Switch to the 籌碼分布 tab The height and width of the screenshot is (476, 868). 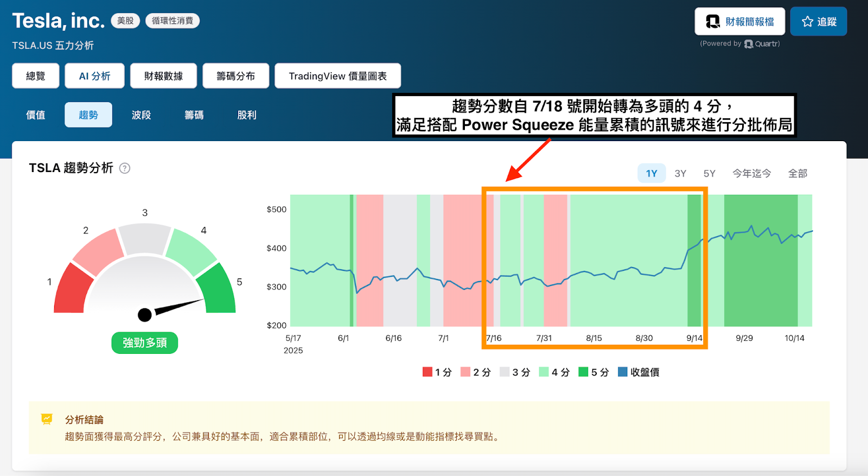pyautogui.click(x=235, y=76)
